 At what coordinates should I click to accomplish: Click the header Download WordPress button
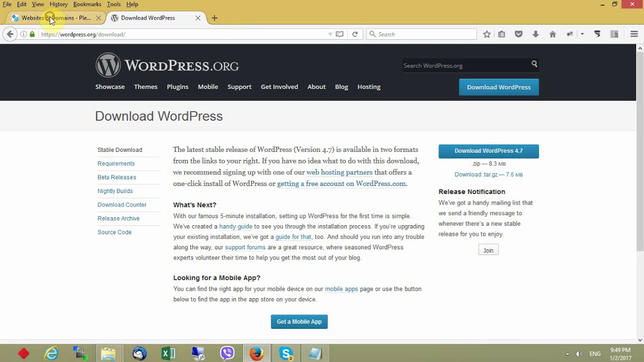499,87
